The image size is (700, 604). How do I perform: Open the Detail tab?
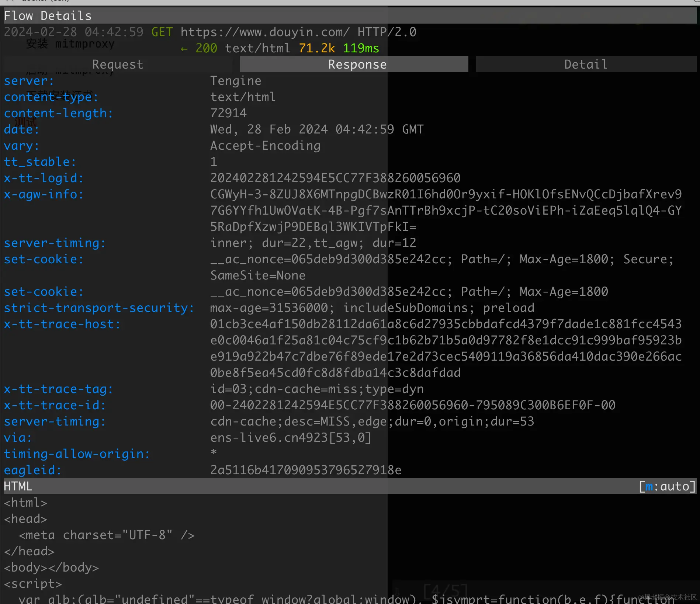(x=586, y=65)
